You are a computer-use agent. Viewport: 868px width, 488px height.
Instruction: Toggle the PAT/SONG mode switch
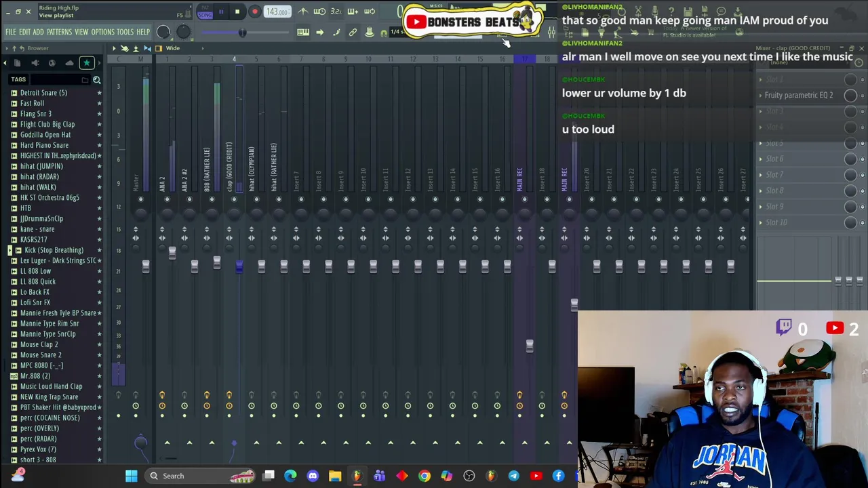[x=205, y=13]
